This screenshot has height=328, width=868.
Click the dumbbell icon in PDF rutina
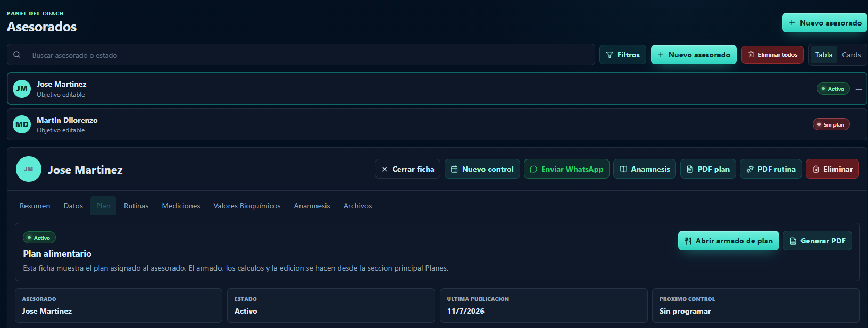pyautogui.click(x=750, y=169)
